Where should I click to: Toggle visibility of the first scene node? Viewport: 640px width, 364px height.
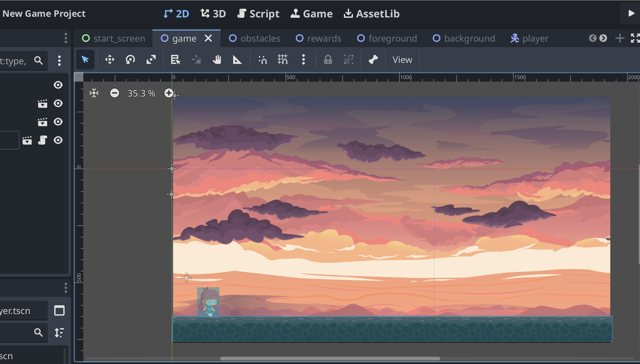(58, 85)
